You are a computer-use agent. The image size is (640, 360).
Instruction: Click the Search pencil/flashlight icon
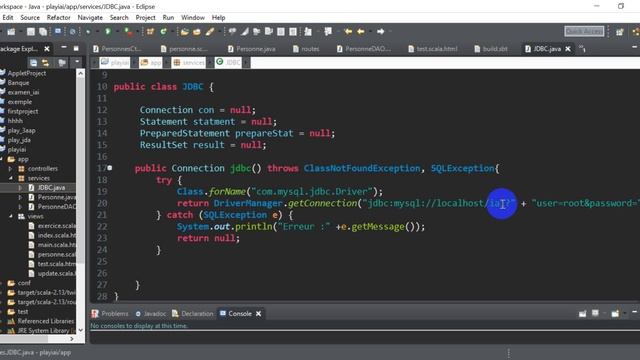pos(210,31)
